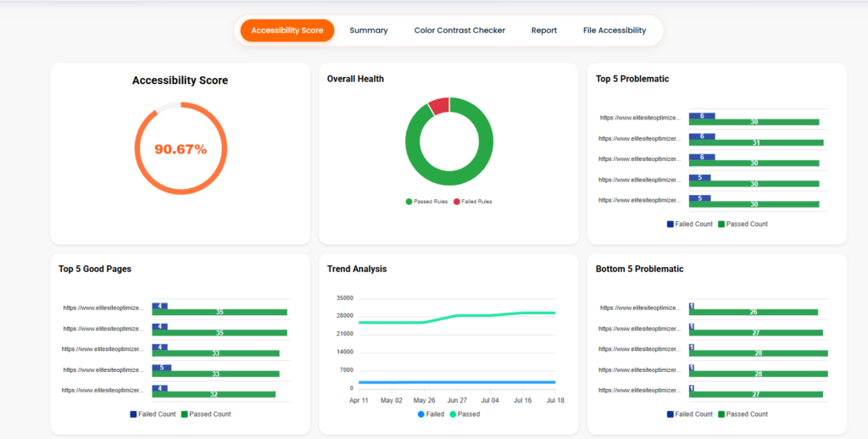868x439 pixels.
Task: Click the red failed segment of Overall Health donut
Action: click(x=439, y=105)
